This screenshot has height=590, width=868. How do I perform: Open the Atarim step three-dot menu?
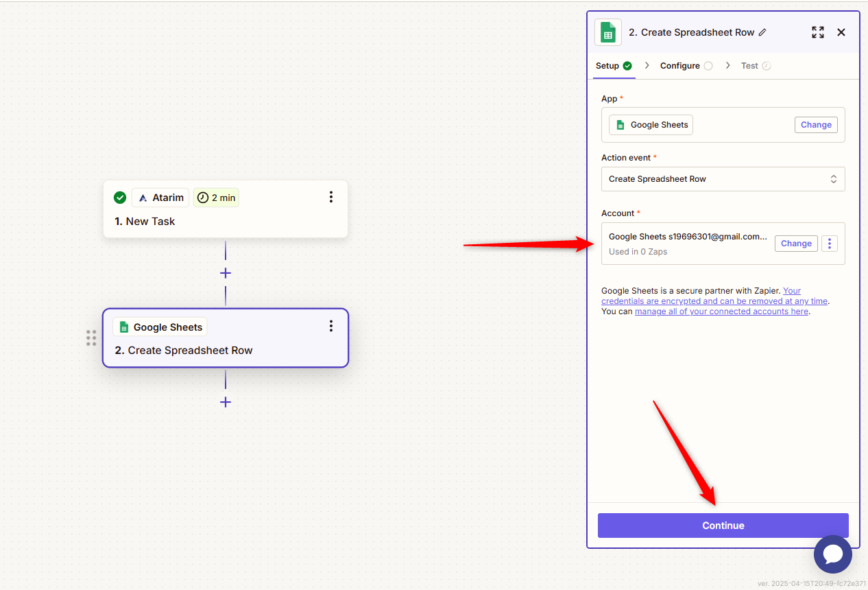point(330,198)
